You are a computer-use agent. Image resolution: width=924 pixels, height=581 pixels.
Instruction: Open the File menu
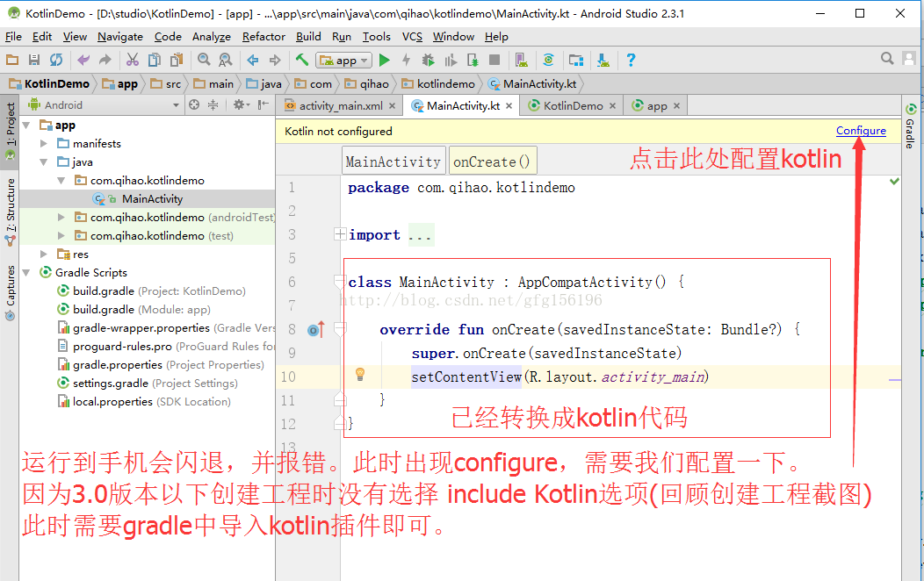tap(13, 37)
